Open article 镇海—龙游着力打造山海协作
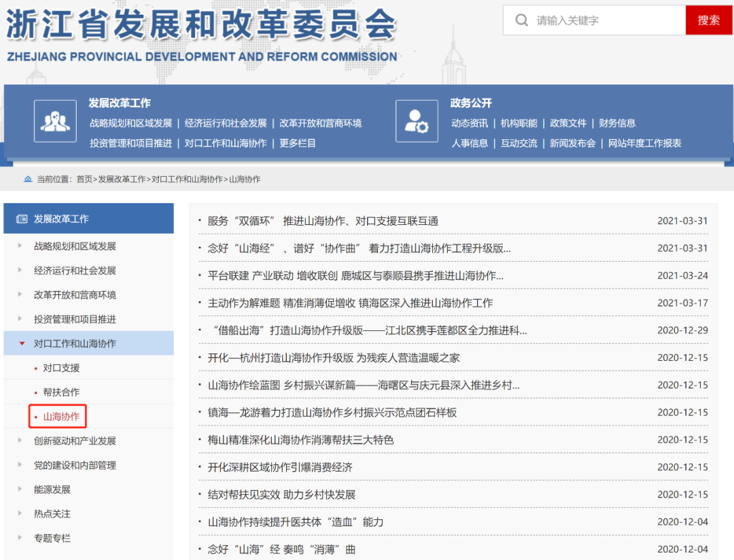Viewport: 734px width, 560px height. tap(332, 413)
